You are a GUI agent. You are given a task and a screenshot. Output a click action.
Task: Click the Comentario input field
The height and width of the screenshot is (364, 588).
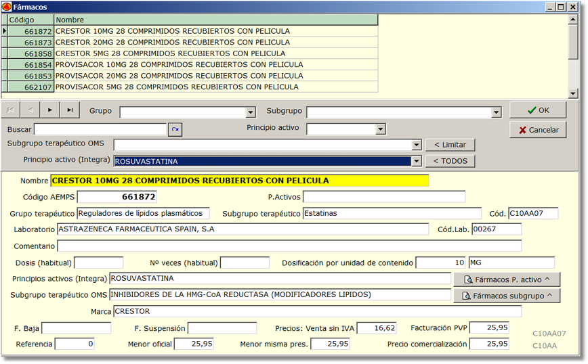(x=289, y=246)
